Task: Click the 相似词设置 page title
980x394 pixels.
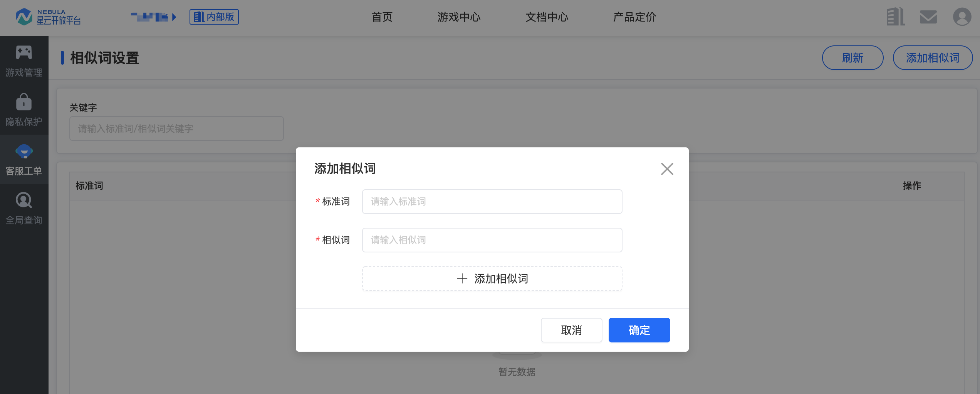Action: 104,58
